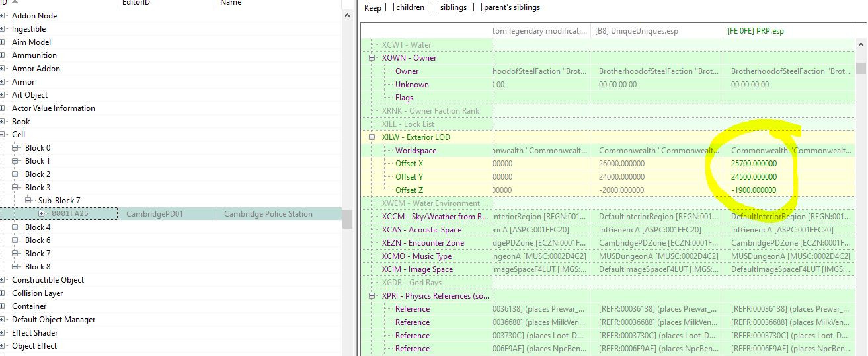Select the Object Effect tree item
The image size is (868, 356).
point(34,346)
